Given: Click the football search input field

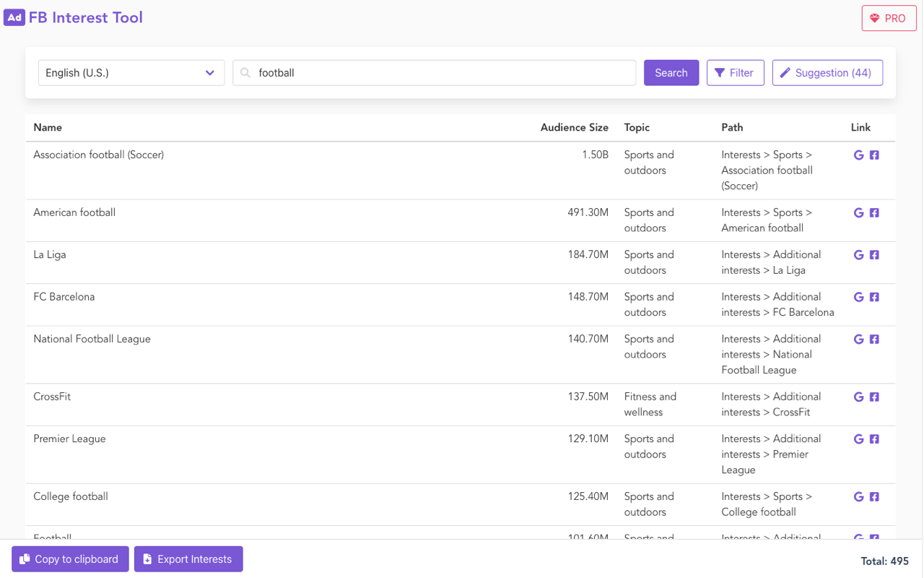Looking at the screenshot, I should click(440, 73).
